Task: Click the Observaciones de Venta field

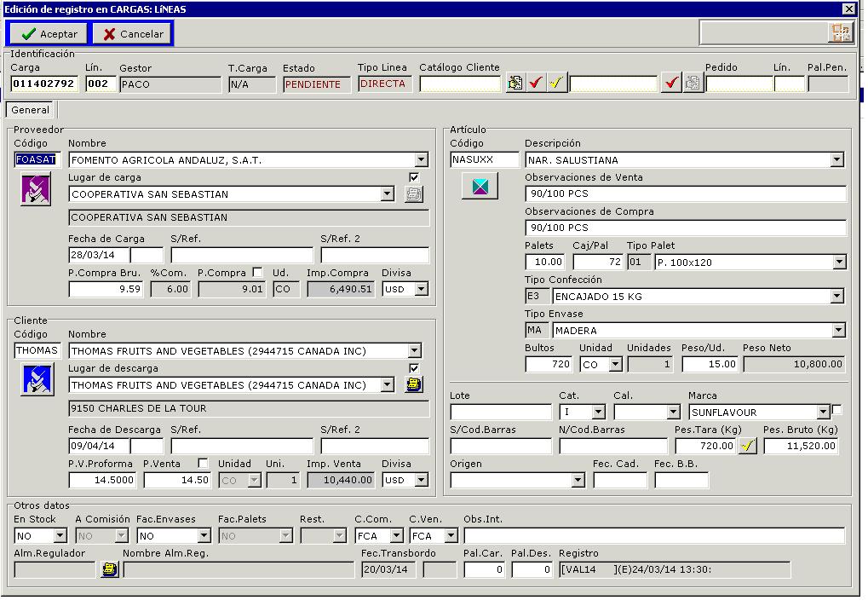Action: 686,194
